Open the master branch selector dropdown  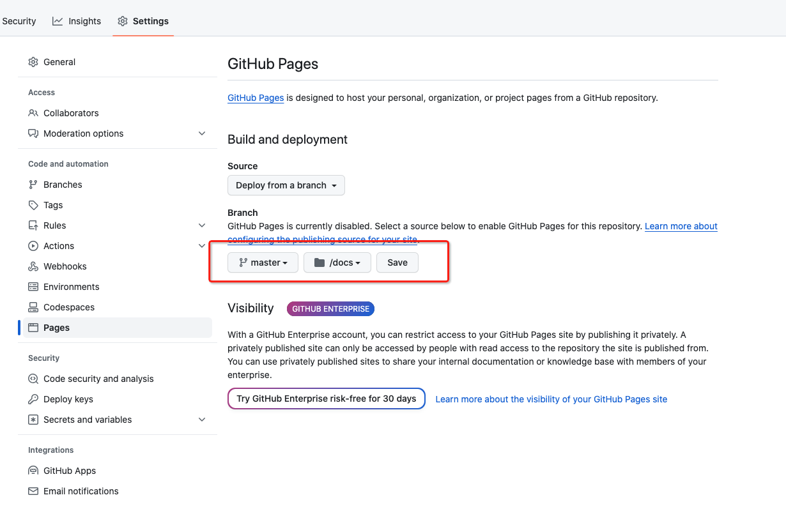(x=263, y=262)
